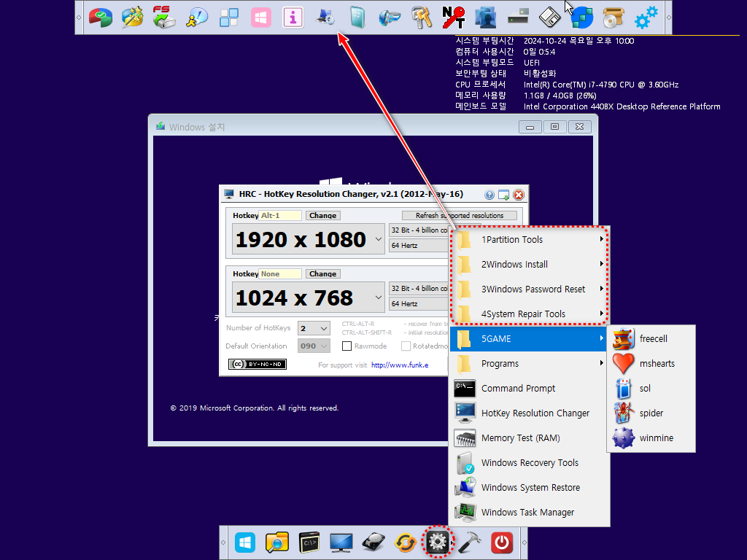Screen dimensions: 747x560
Task: Open the 1Partition Tools submenu
Action: (530, 239)
